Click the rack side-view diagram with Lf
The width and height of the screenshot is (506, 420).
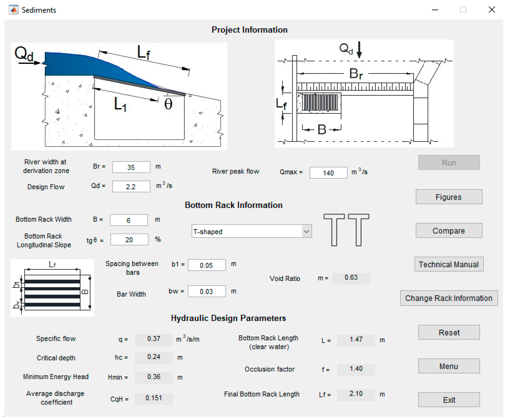[x=119, y=97]
